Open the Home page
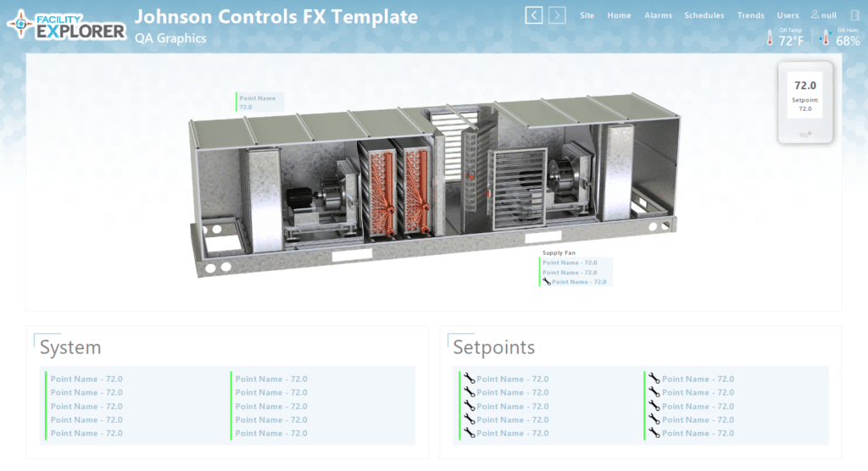 click(619, 15)
